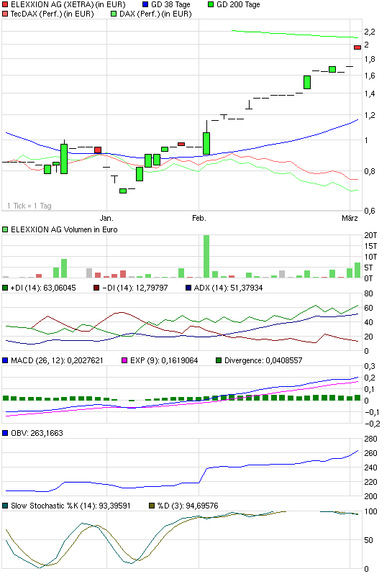392x584 pixels.
Task: Click the 0,6 price axis value
Action: (x=370, y=211)
